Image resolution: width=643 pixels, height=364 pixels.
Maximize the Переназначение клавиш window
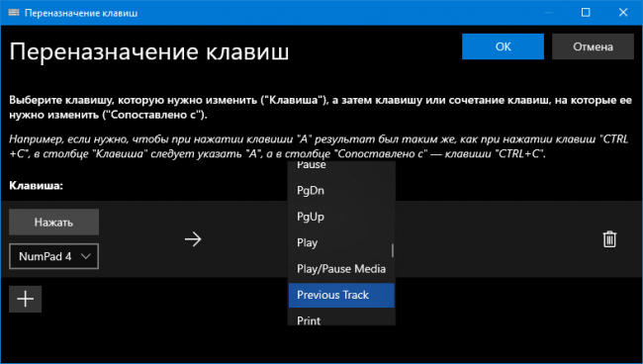(586, 12)
